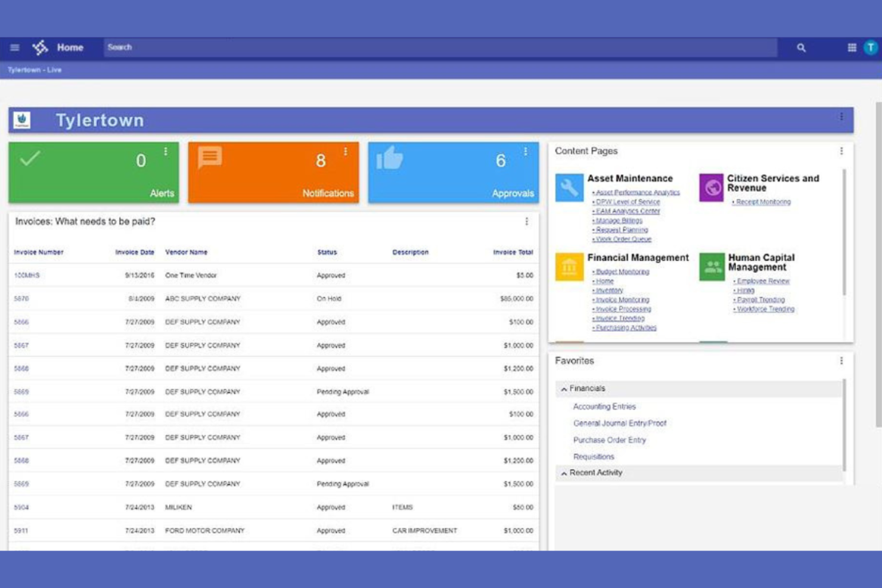The image size is (882, 588).
Task: Open the 8 Notifications tile
Action: 274,173
